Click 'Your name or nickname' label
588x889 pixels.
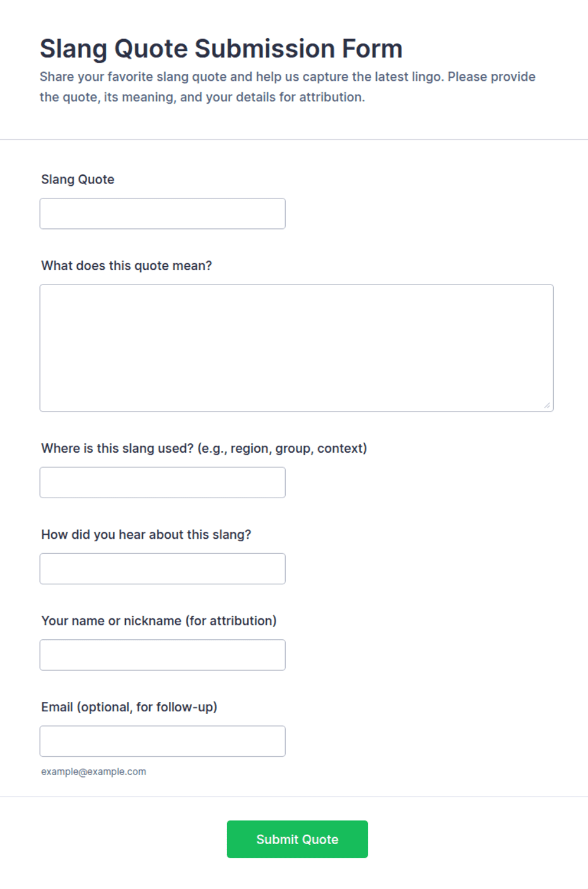[x=159, y=621]
